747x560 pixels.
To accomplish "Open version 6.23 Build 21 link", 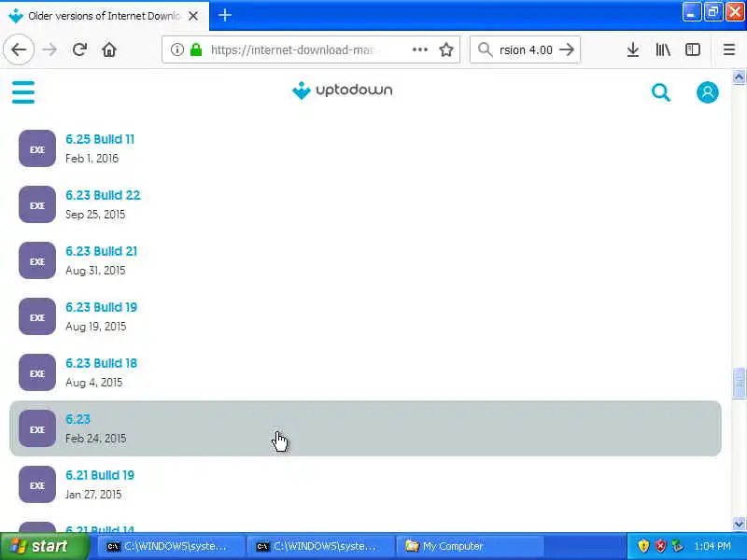I will 102,251.
